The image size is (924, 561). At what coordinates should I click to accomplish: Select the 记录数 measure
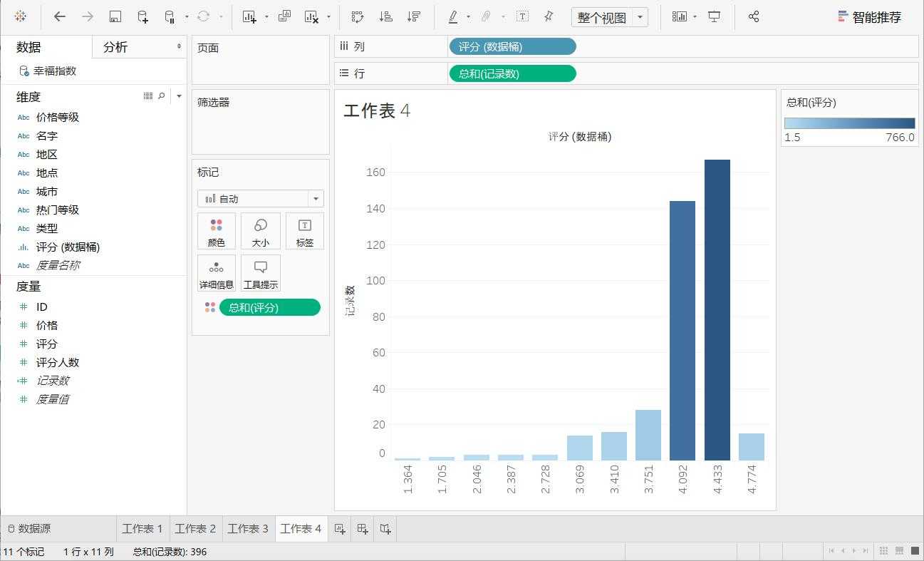53,381
